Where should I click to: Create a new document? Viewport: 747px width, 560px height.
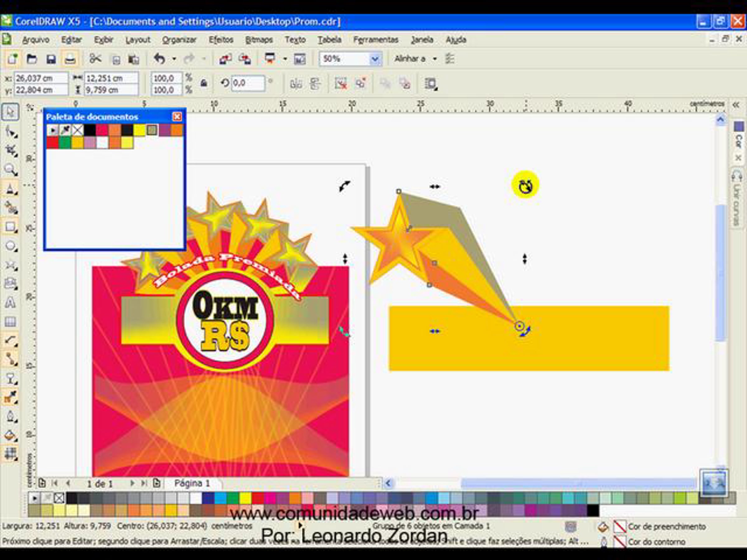point(13,59)
